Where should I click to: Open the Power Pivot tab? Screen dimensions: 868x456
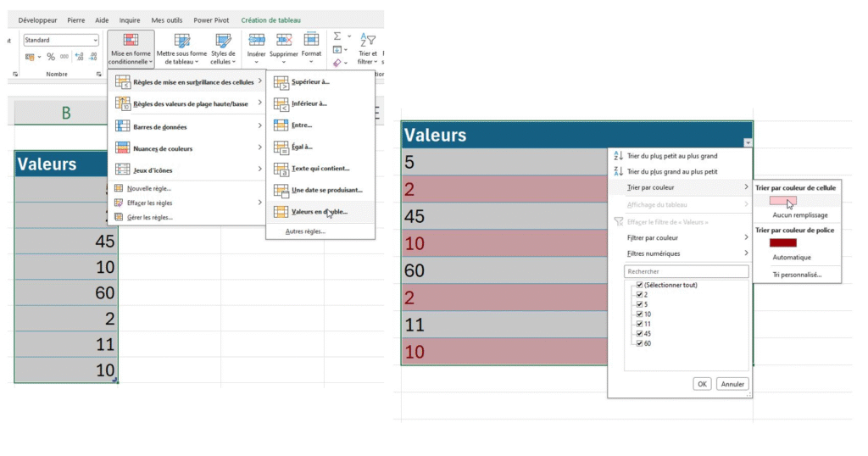coord(211,20)
